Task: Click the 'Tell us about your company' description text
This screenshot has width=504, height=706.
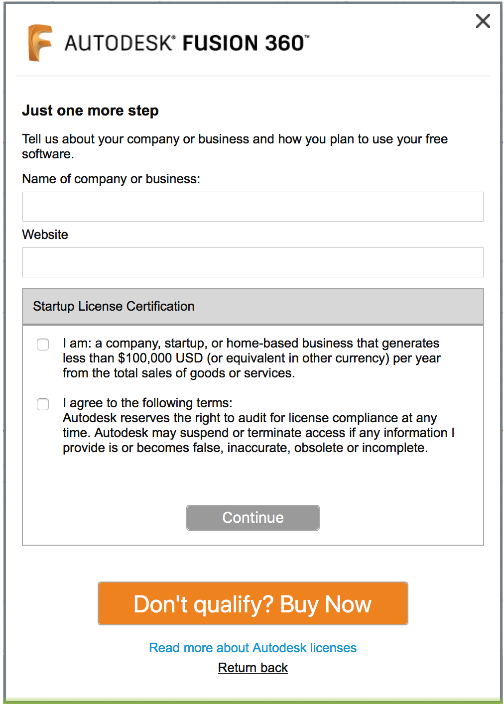Action: (235, 146)
